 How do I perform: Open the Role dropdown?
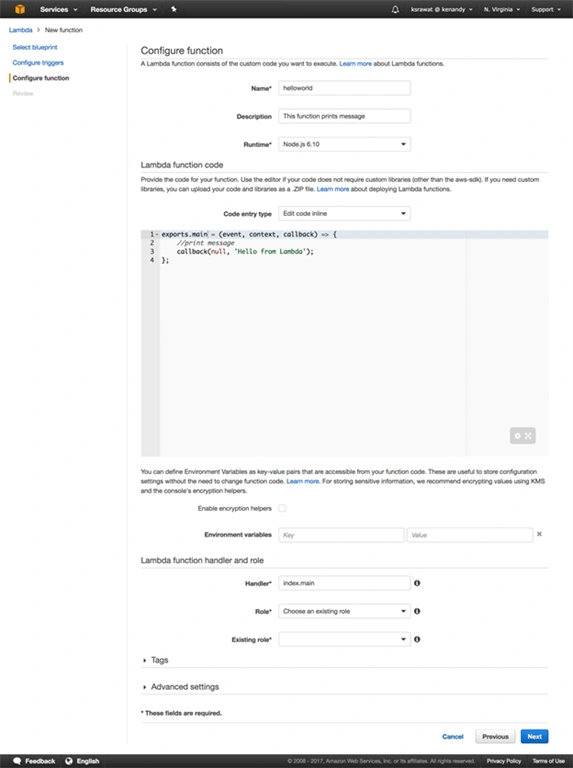(x=344, y=611)
